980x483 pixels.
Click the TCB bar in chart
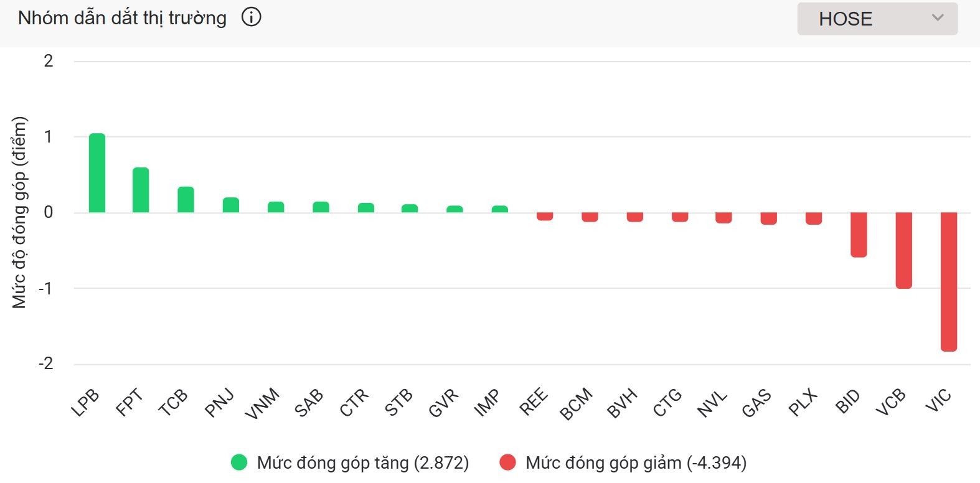click(x=186, y=200)
